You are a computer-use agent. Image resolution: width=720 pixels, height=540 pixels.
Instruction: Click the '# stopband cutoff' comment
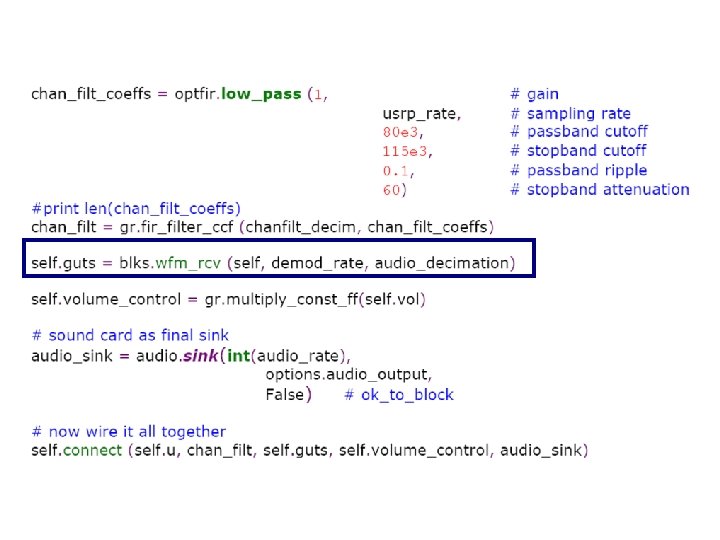click(578, 151)
